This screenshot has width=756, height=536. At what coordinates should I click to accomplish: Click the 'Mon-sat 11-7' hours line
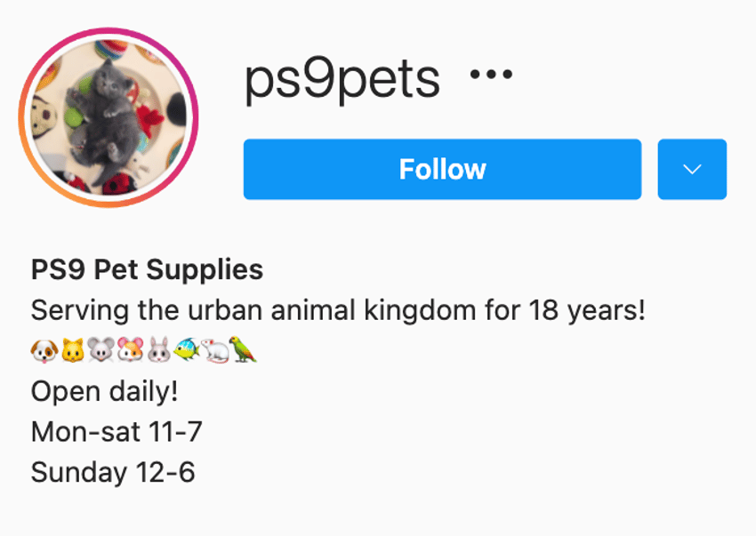117,431
